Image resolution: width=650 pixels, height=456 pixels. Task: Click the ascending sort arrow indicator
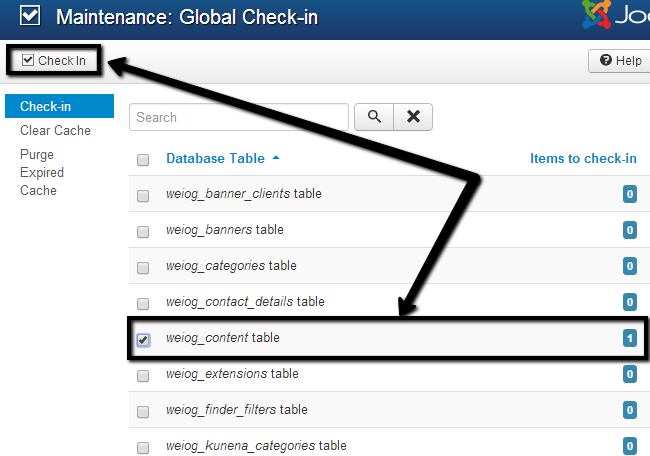point(276,158)
